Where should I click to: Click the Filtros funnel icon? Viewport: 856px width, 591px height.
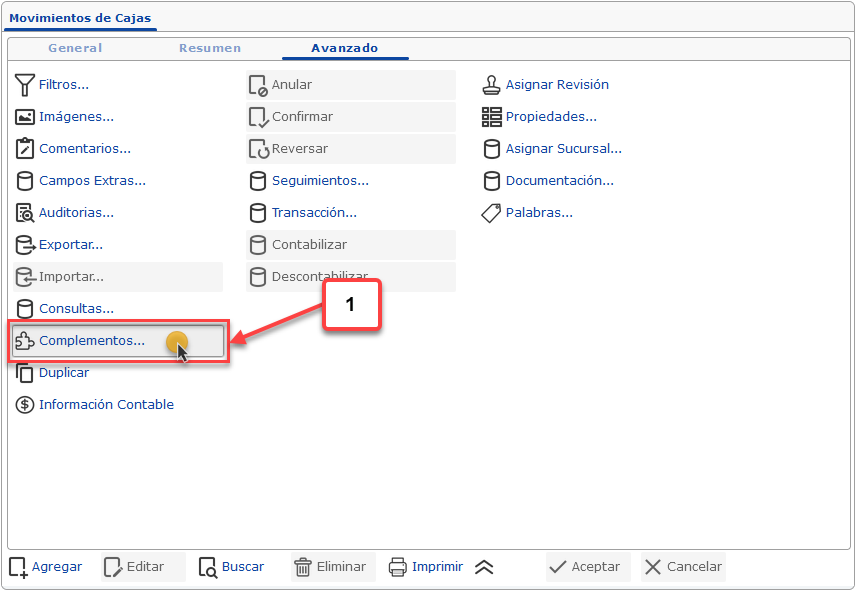coord(25,85)
